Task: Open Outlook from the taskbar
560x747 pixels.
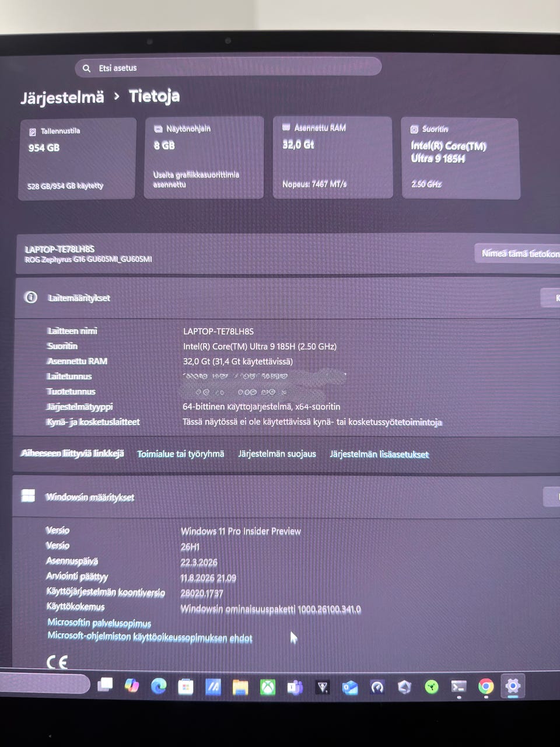Action: [x=349, y=687]
